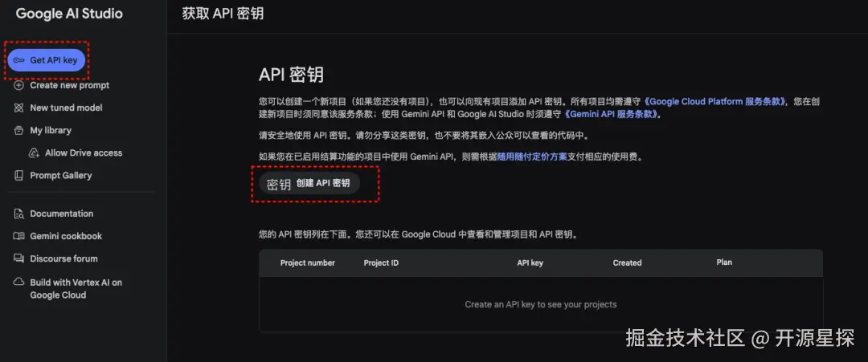The height and width of the screenshot is (362, 868).
Task: Click the API 密钥 section heading
Action: click(291, 75)
